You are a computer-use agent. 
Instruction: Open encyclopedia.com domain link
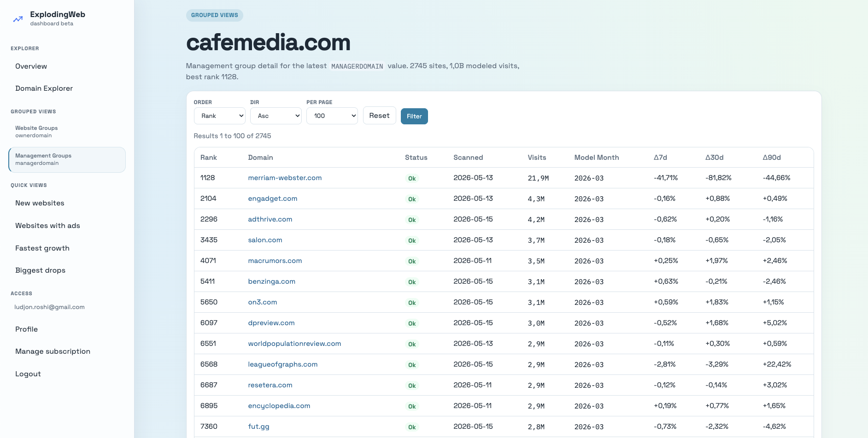pos(279,406)
